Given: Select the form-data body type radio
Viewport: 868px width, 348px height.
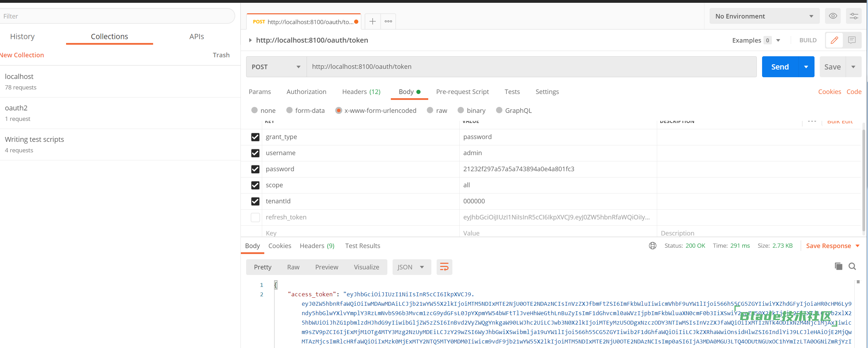Looking at the screenshot, I should 289,110.
